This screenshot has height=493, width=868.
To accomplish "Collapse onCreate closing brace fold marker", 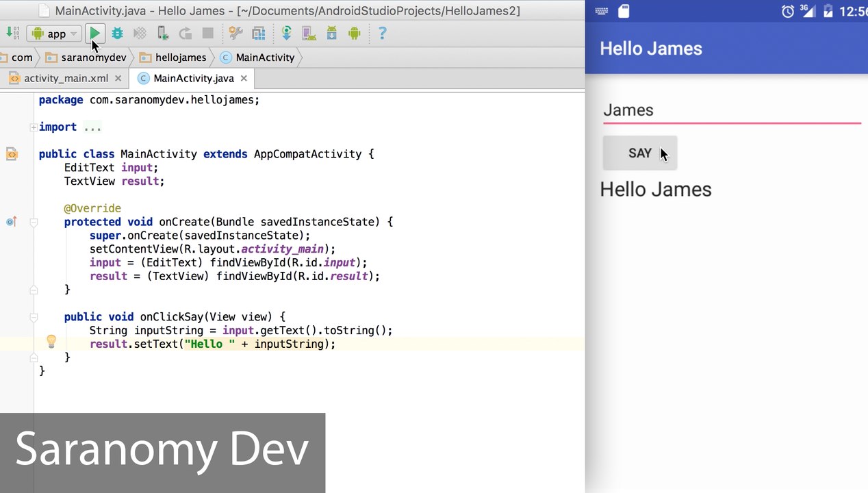I will pyautogui.click(x=34, y=290).
